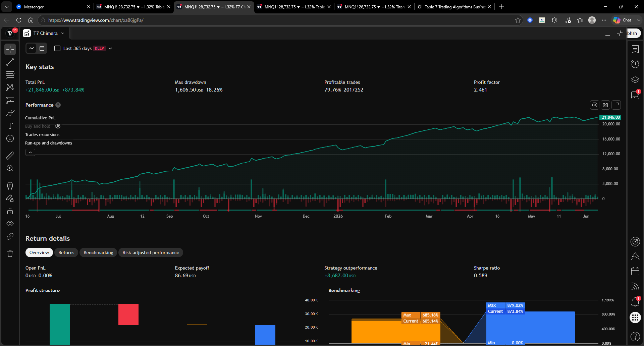
Task: Select the Returns tab
Action: point(66,252)
